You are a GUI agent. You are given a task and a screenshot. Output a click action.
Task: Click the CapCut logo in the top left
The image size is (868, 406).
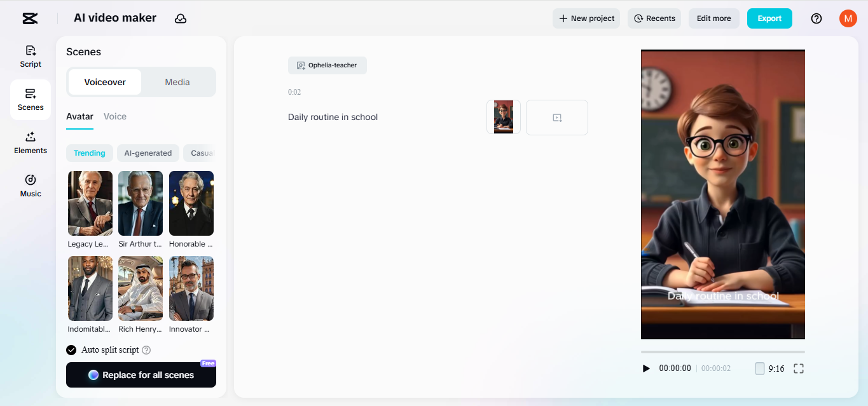tap(29, 18)
